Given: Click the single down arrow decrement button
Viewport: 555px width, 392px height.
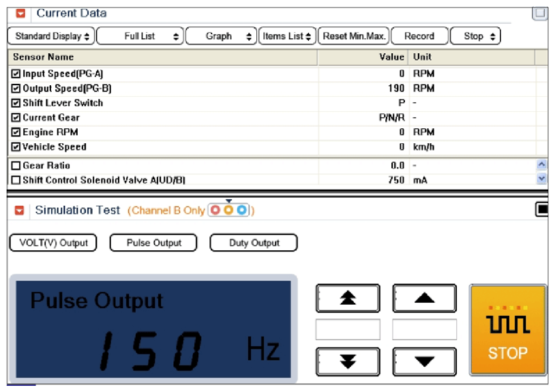Looking at the screenshot, I should coord(424,361).
